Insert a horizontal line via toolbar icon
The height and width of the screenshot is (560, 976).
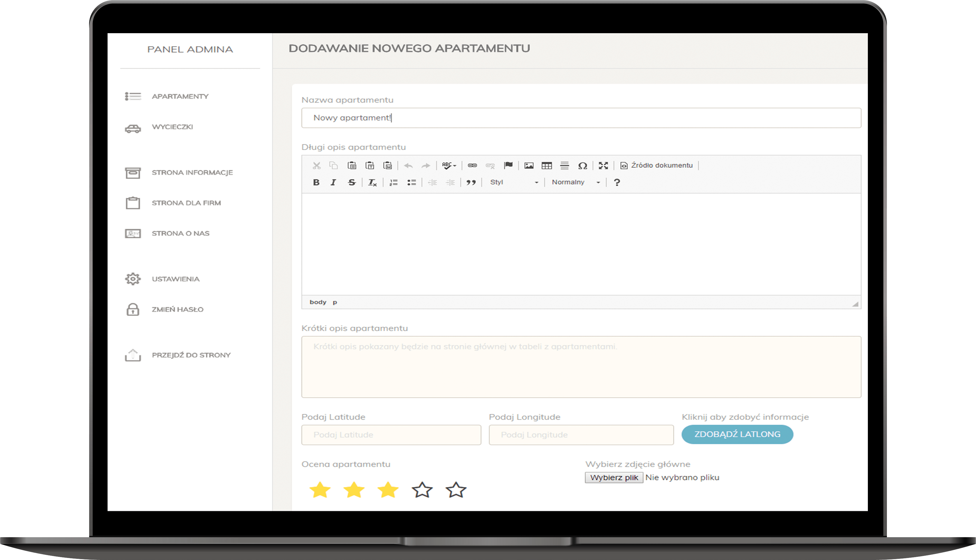point(565,166)
